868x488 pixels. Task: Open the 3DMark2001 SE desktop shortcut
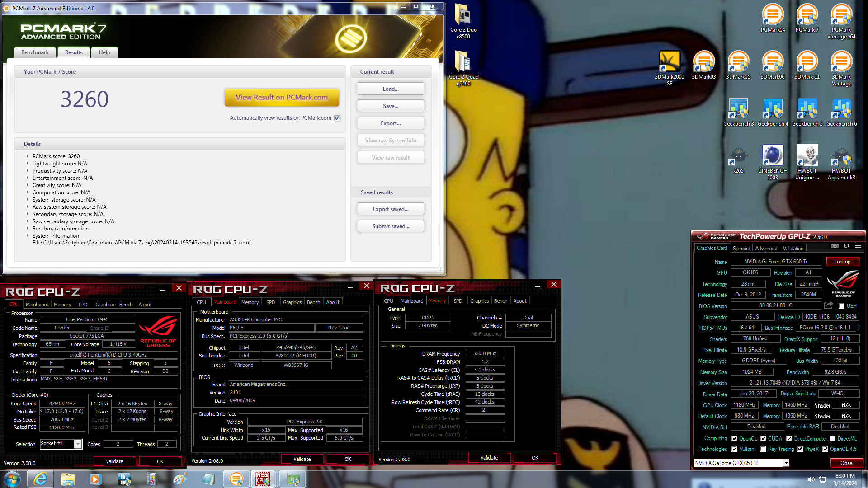pyautogui.click(x=670, y=68)
